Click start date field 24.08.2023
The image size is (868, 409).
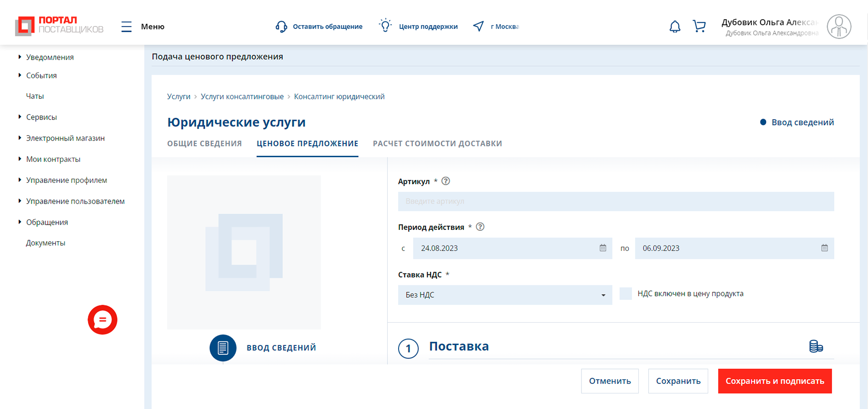513,248
